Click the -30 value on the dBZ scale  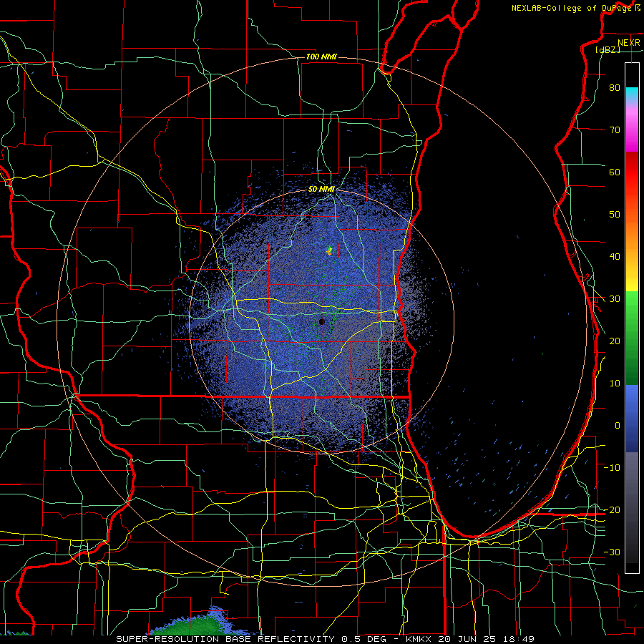(x=612, y=552)
